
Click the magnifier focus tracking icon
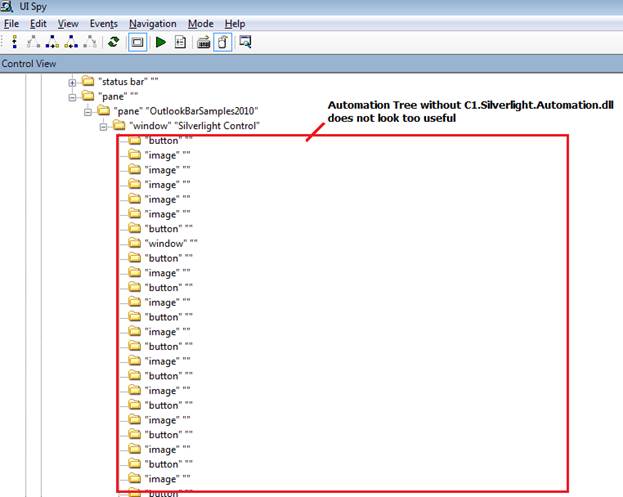[x=244, y=42]
